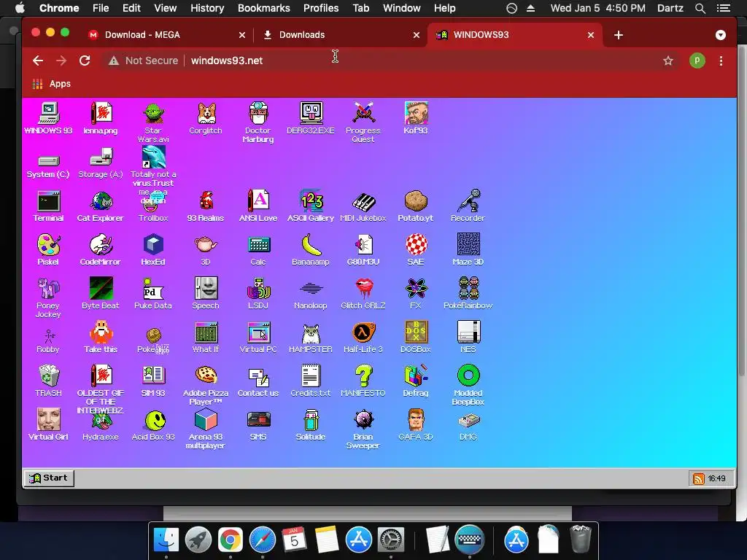Screen dimensions: 747x560
Task: Launch the PokéRainbow icon
Action: point(468,294)
